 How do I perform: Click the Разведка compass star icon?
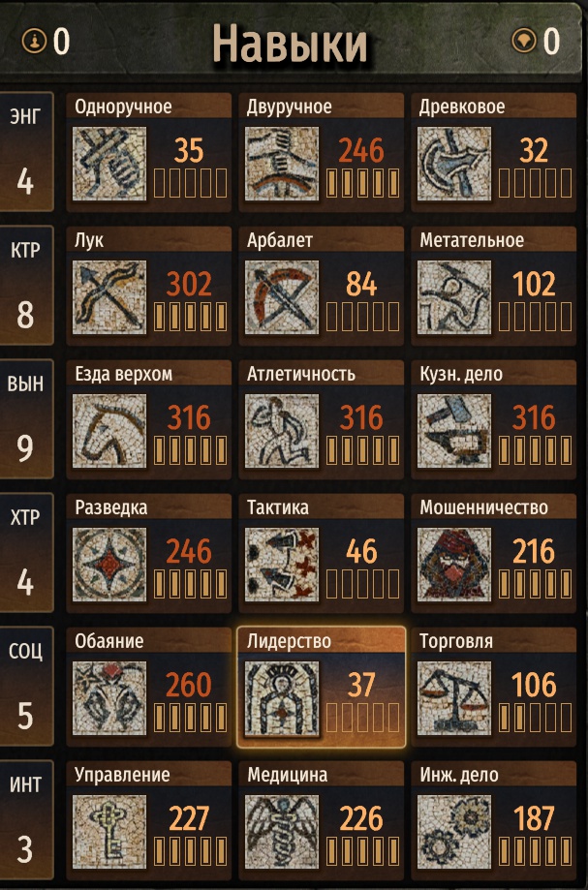click(108, 565)
